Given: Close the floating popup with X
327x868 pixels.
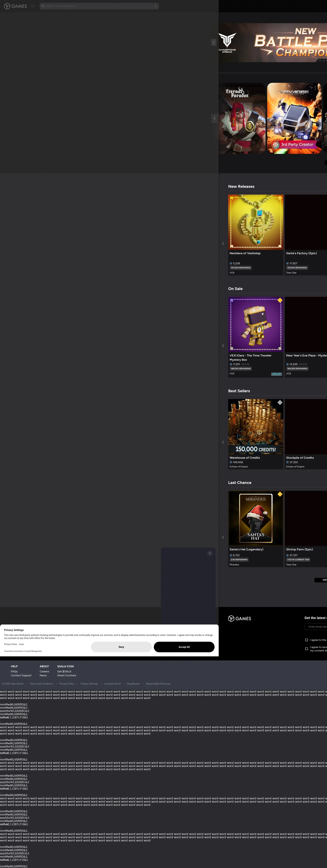Looking at the screenshot, I should coord(210,553).
